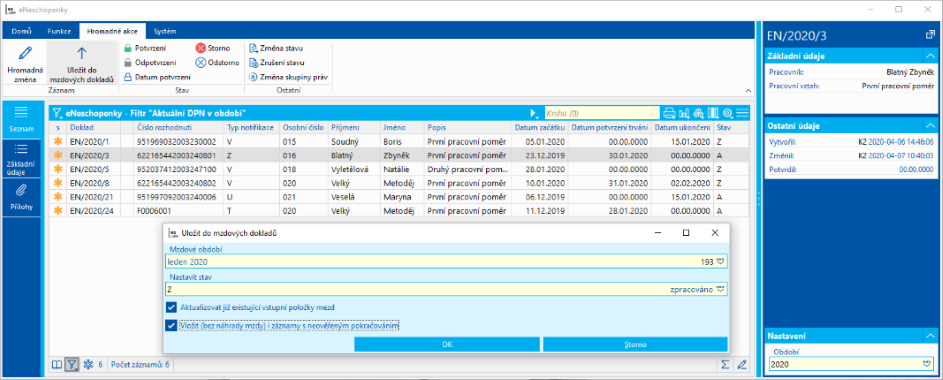The width and height of the screenshot is (943, 380).
Task: Click the red Storno icon
Action: pos(201,48)
